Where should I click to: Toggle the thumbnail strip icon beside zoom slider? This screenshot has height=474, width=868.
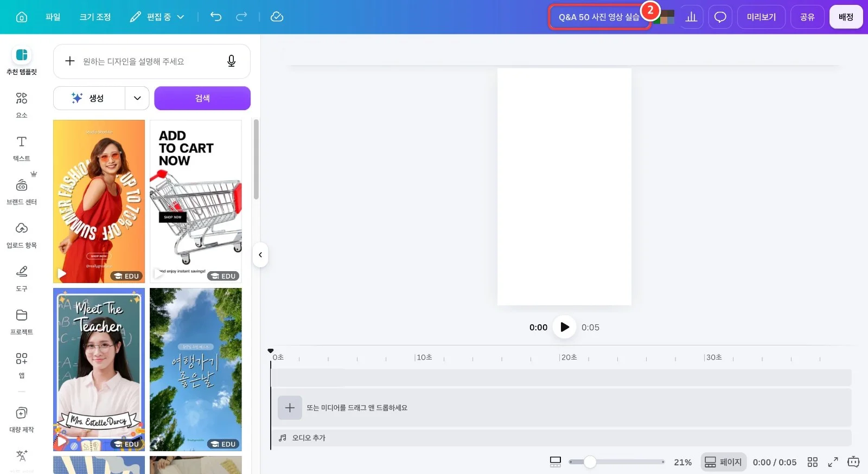[x=556, y=462]
